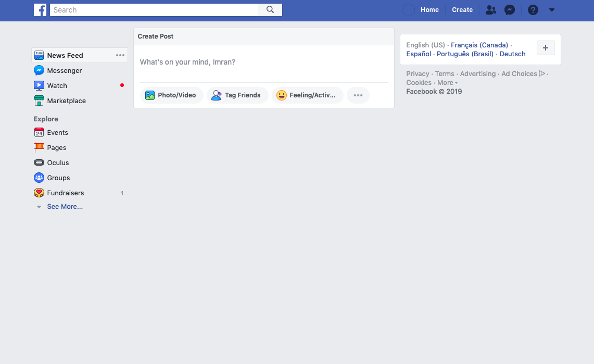Click in the Search input field
Viewport: 594px width, 364px height.
pos(154,10)
